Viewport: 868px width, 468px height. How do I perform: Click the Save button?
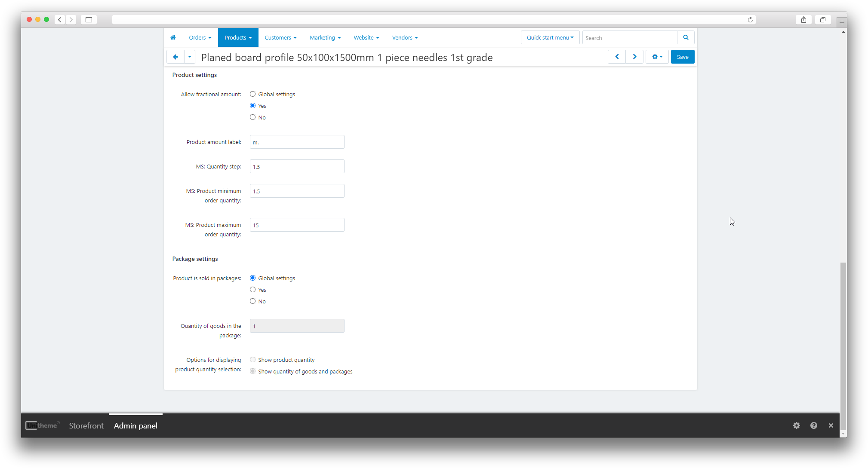click(x=683, y=57)
